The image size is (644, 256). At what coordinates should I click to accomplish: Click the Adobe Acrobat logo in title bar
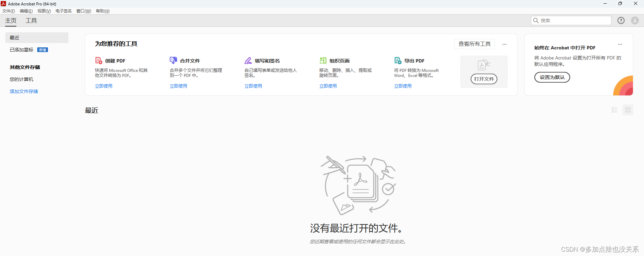(3, 4)
